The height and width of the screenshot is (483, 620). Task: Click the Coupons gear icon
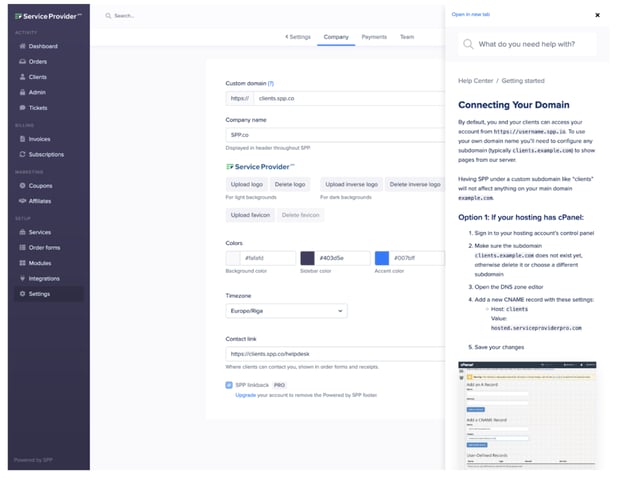click(23, 186)
